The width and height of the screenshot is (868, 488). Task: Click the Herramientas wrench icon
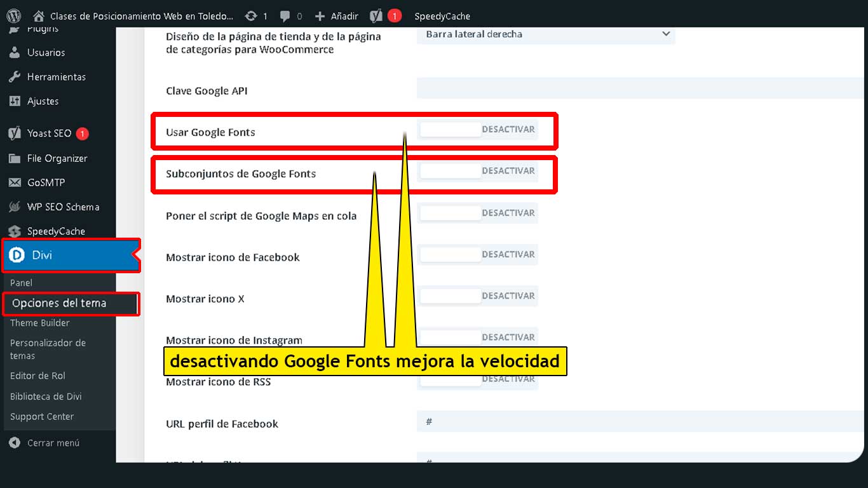[15, 77]
